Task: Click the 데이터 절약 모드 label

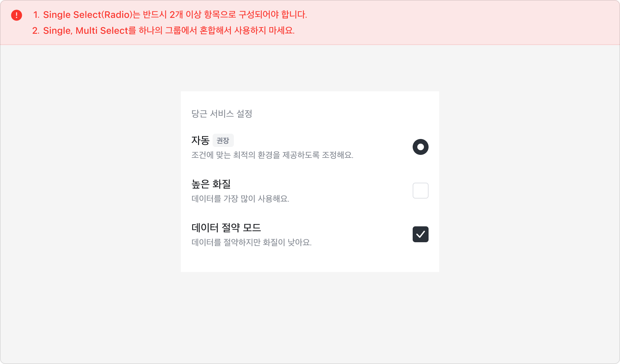Action: click(227, 228)
